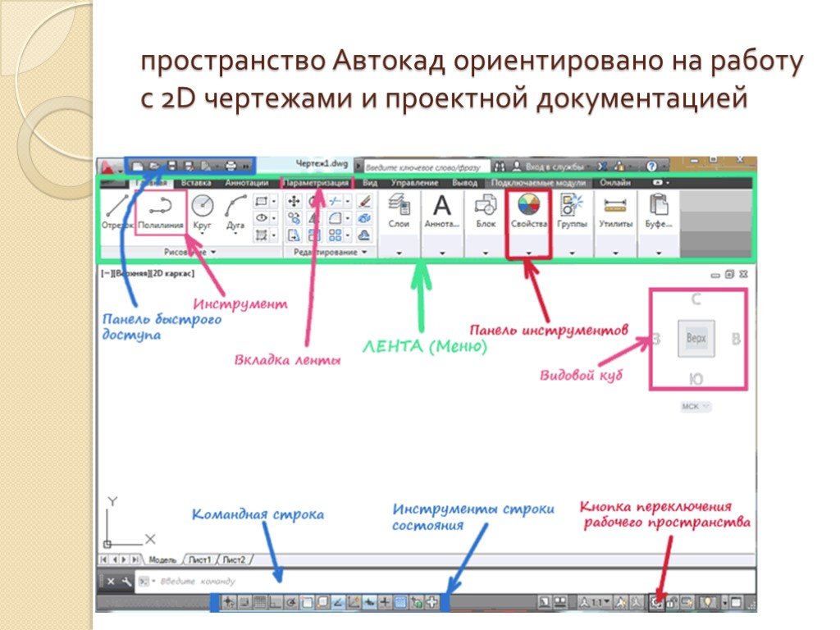Image resolution: width=840 pixels, height=630 pixels.
Task: Toggle Grid display in status bar
Action: 260,603
